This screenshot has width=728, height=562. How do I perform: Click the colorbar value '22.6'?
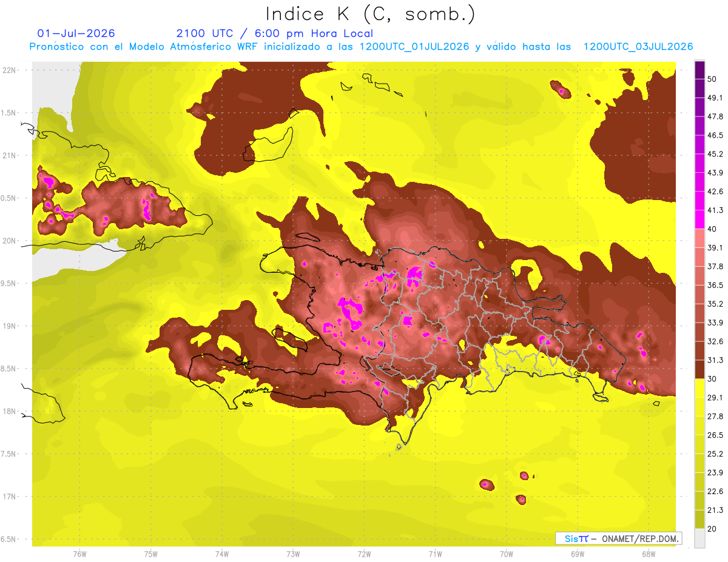(715, 492)
